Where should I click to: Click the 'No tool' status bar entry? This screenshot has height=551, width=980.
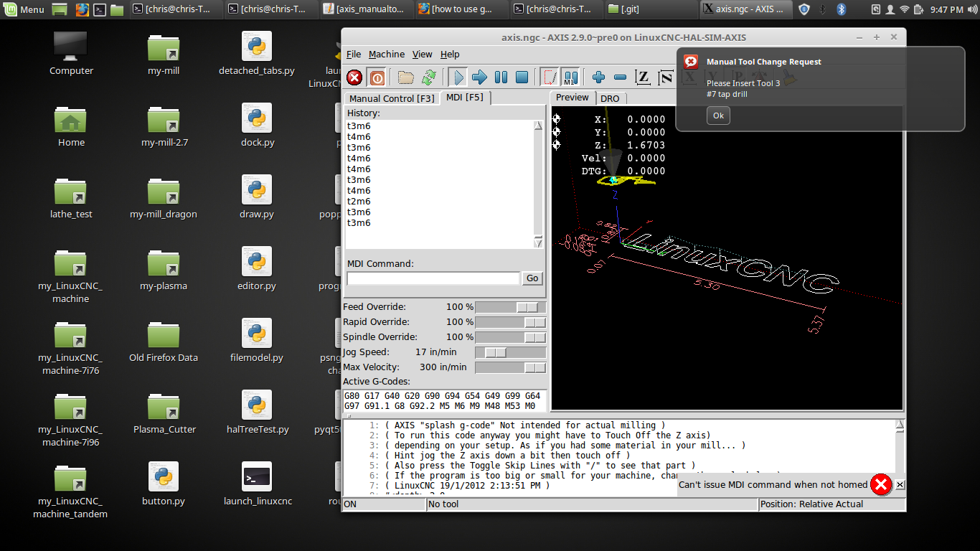click(592, 504)
